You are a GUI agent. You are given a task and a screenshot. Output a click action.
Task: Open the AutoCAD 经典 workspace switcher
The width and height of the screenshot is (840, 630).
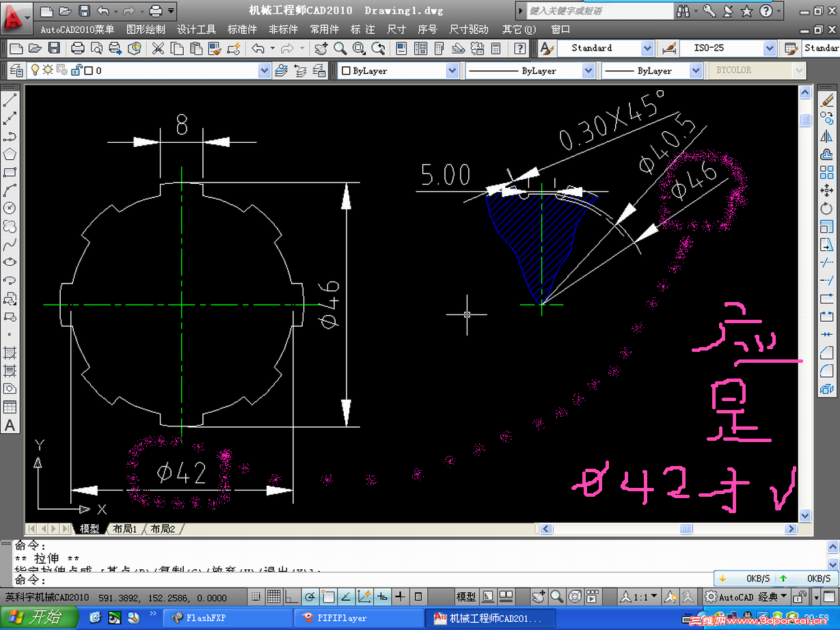click(x=746, y=597)
